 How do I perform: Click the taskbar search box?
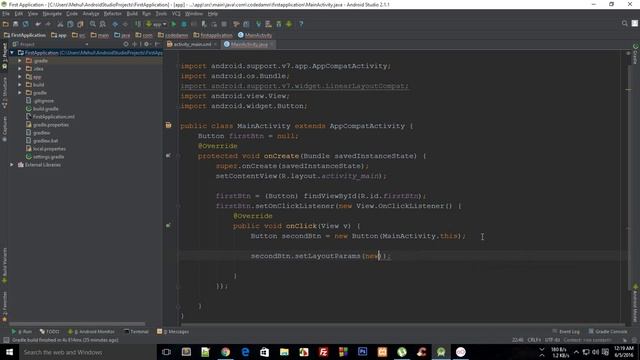point(87,352)
